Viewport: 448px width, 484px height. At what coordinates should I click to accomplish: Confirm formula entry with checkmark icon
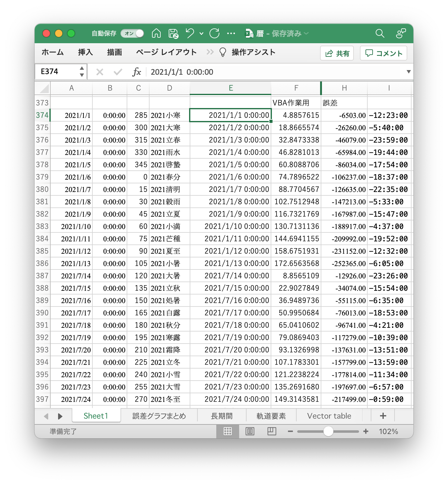click(118, 72)
